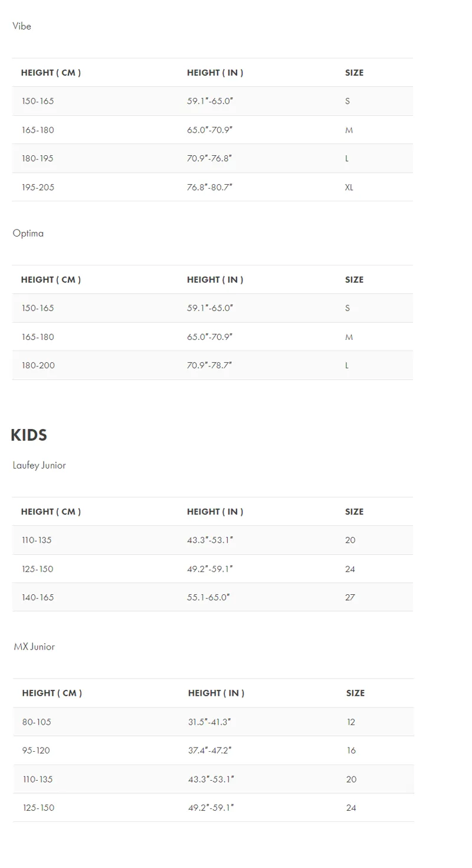This screenshot has width=472, height=868.
Task: Click Optima size M cell
Action: [349, 337]
